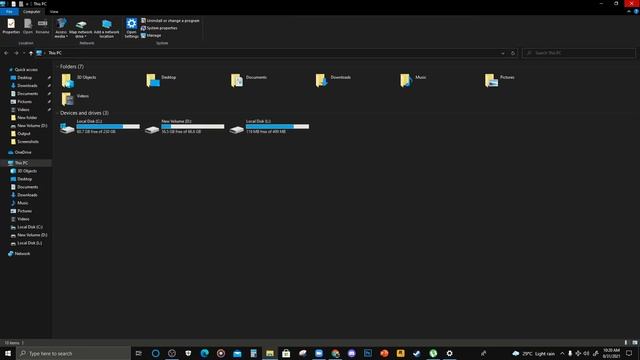This screenshot has height=360, width=640.
Task: Open Task View on the taskbar
Action: [x=139, y=353]
